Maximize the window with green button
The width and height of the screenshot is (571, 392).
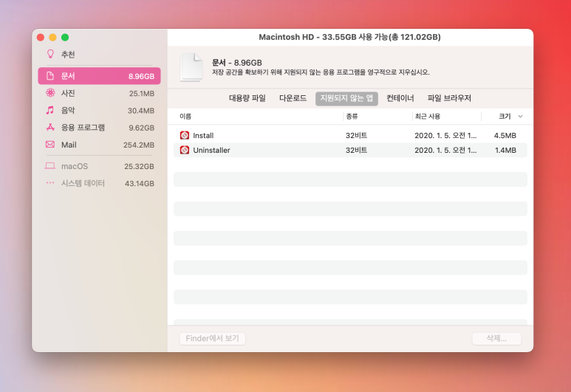coord(65,37)
